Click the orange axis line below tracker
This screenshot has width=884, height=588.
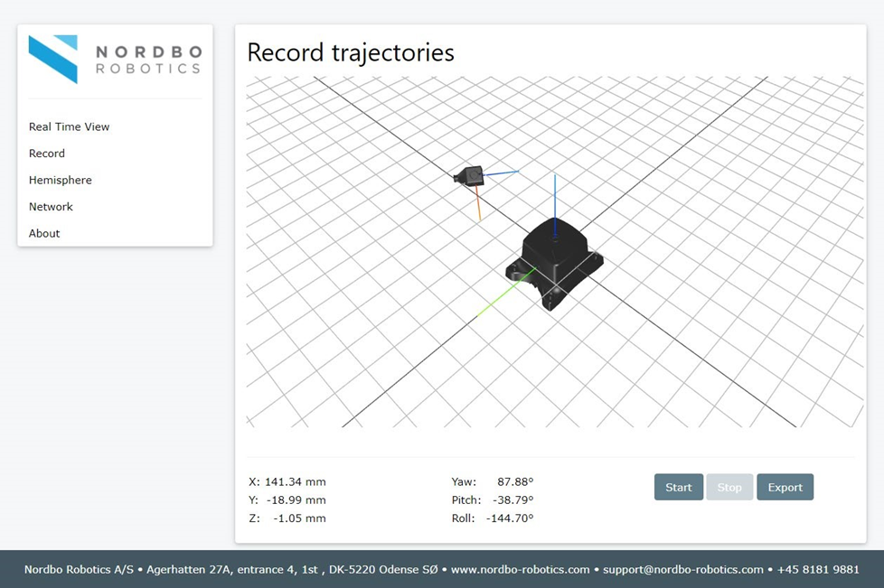[x=478, y=203]
